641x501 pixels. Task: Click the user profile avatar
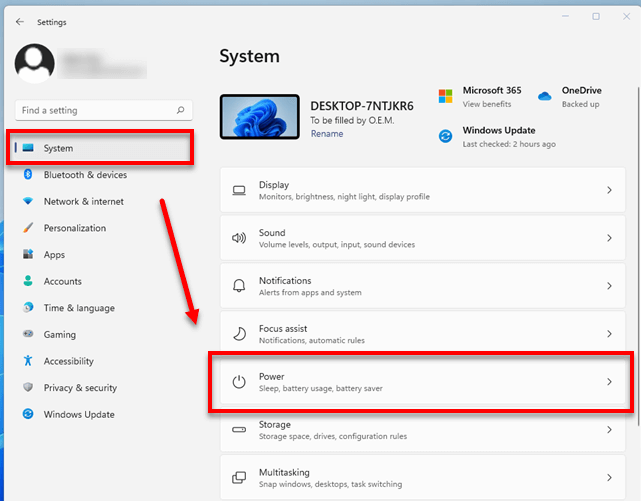(x=35, y=63)
